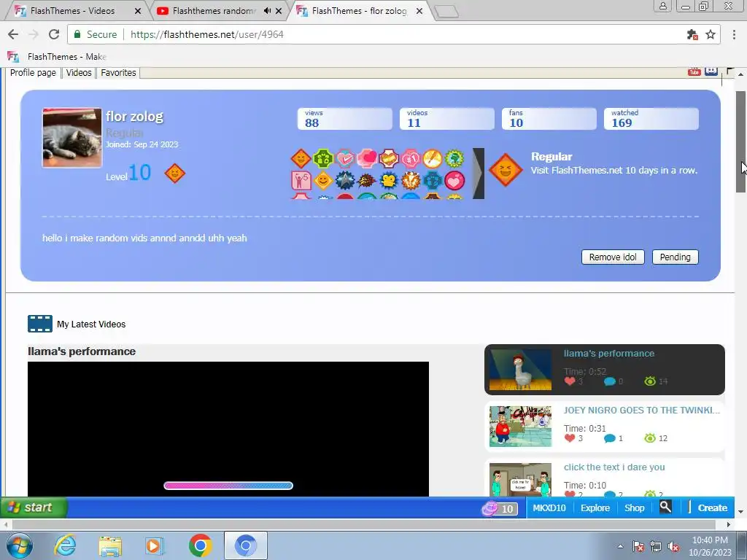Click the comment bubble icon for JOEY NIGRO video
Viewport: 747px width, 560px height.
click(x=609, y=438)
